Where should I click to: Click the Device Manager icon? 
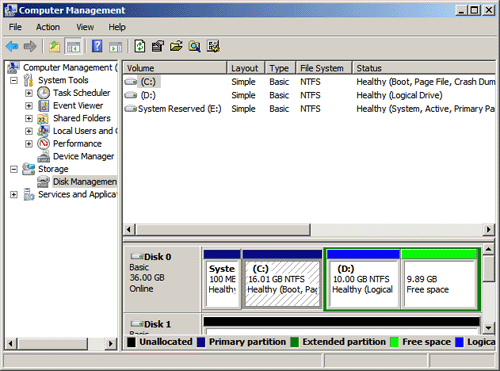[43, 156]
